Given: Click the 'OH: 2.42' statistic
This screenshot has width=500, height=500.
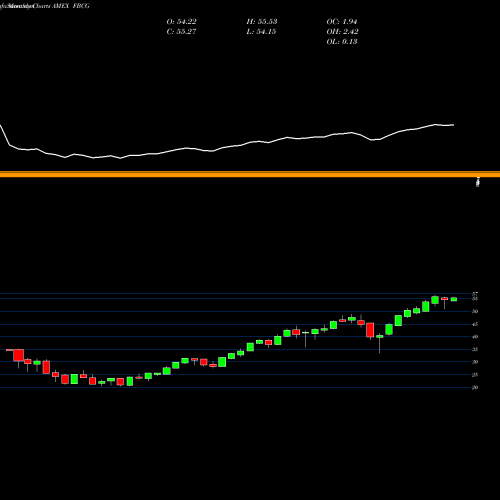Looking at the screenshot, I should [342, 32].
